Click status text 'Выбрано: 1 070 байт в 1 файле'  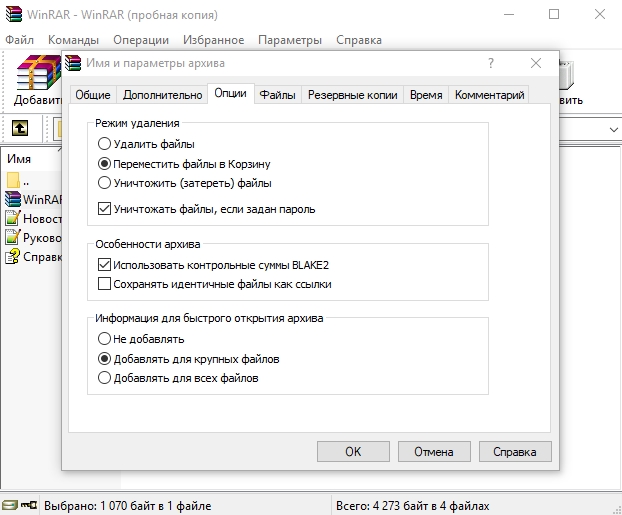coord(127,506)
